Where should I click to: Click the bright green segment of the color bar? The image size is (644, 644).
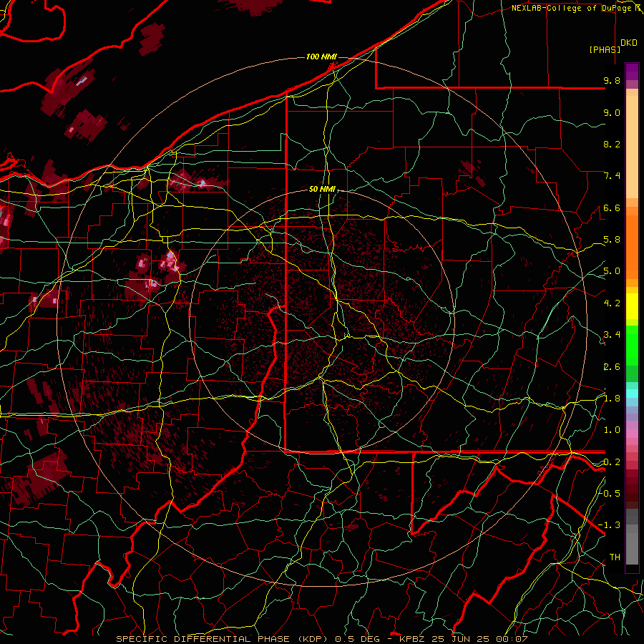tap(632, 345)
